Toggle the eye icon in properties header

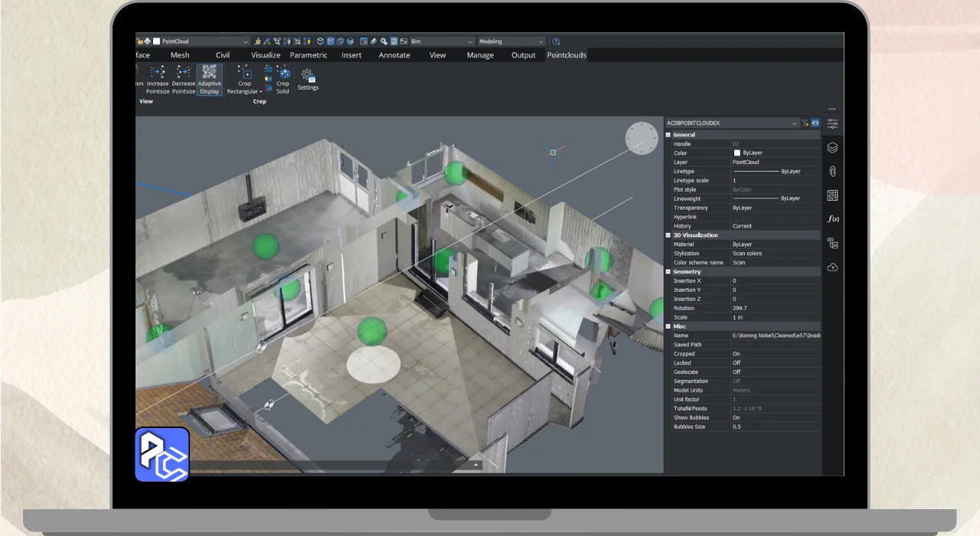815,123
